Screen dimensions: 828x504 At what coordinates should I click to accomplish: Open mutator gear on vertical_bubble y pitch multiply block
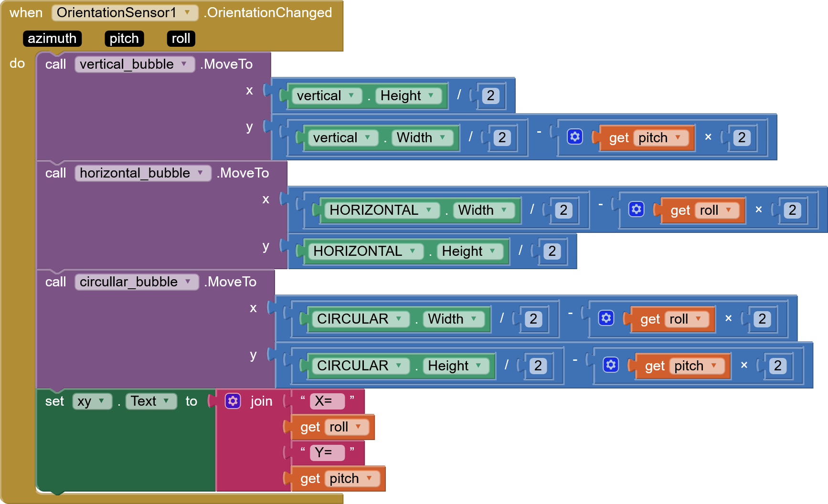point(575,137)
